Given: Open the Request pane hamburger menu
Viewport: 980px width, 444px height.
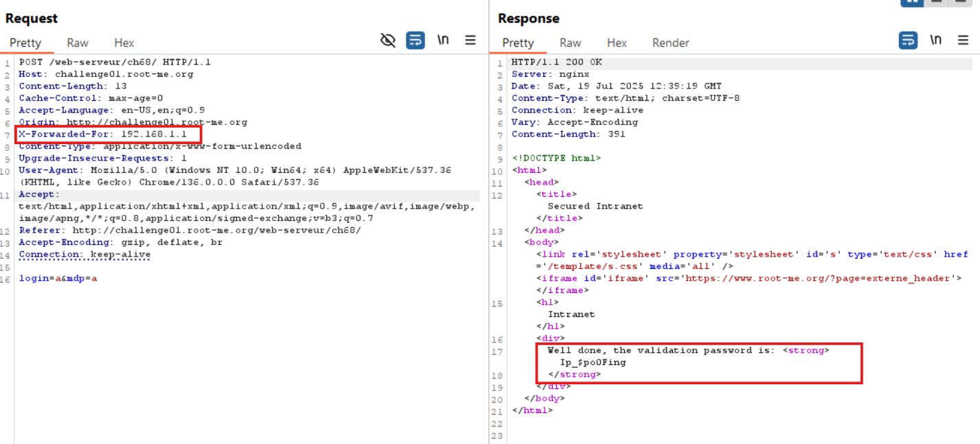Looking at the screenshot, I should coord(470,40).
